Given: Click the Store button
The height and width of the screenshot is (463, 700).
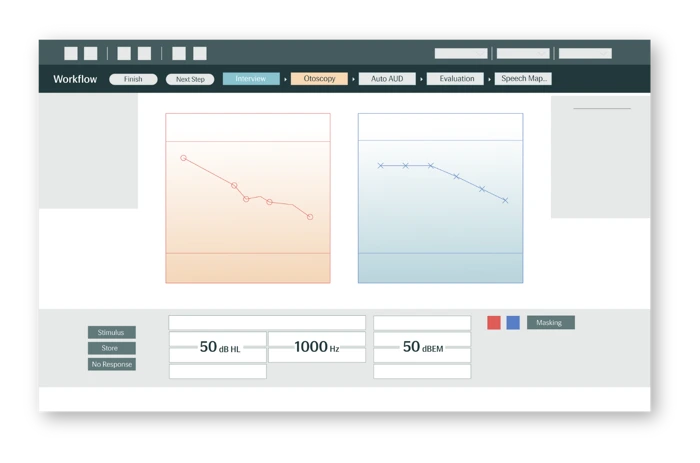Looking at the screenshot, I should (x=111, y=349).
